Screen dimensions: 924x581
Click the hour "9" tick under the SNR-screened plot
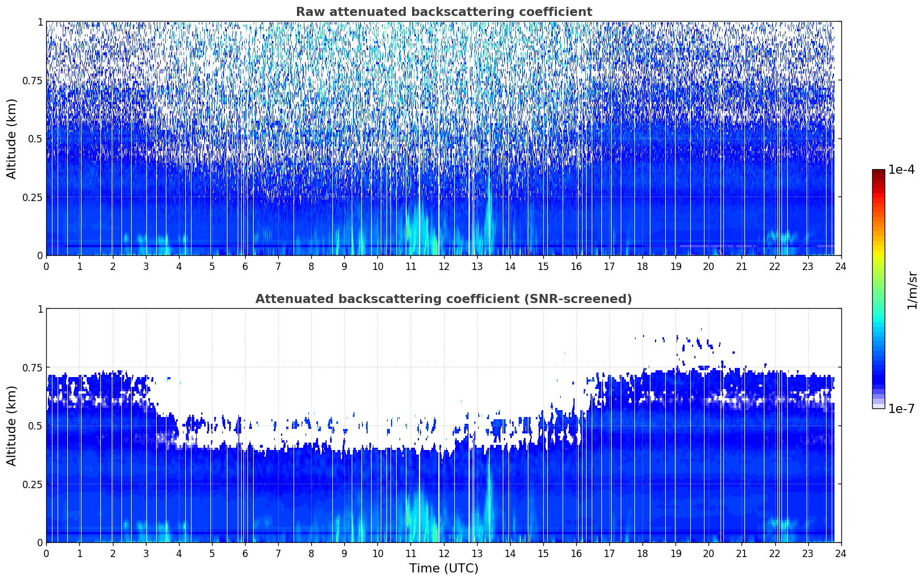coord(344,553)
